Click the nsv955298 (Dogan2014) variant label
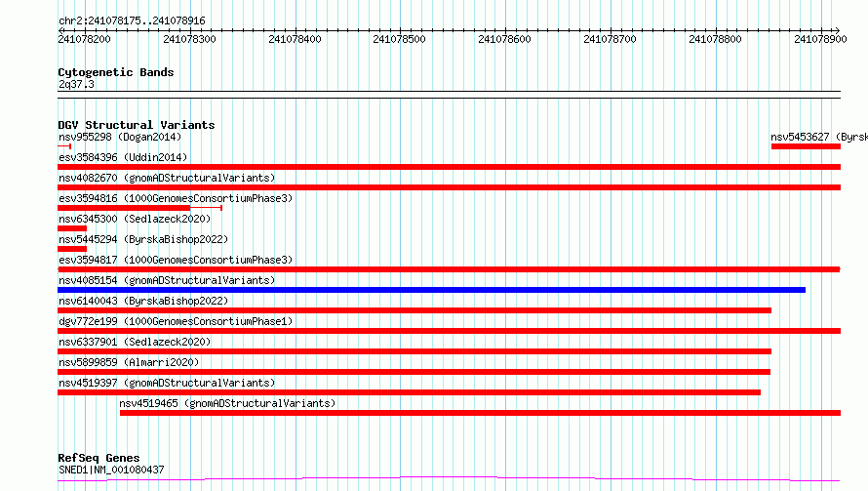This screenshot has height=491, width=868. tap(120, 137)
